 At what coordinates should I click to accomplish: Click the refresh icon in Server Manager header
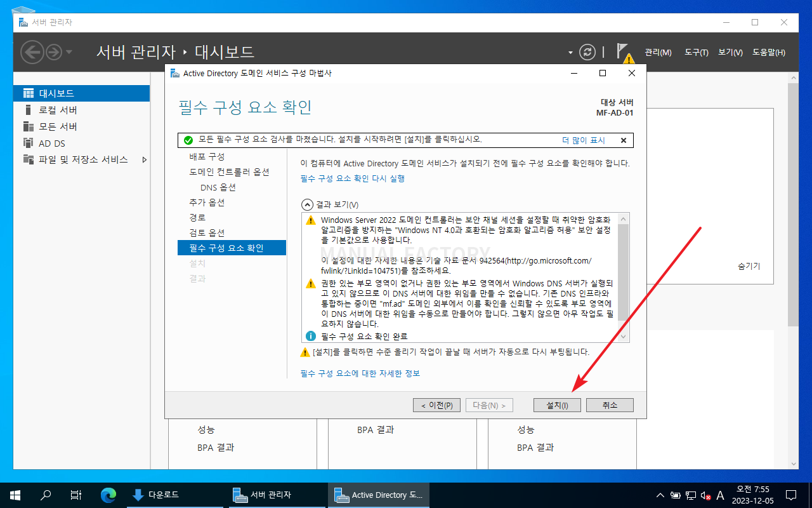point(588,52)
